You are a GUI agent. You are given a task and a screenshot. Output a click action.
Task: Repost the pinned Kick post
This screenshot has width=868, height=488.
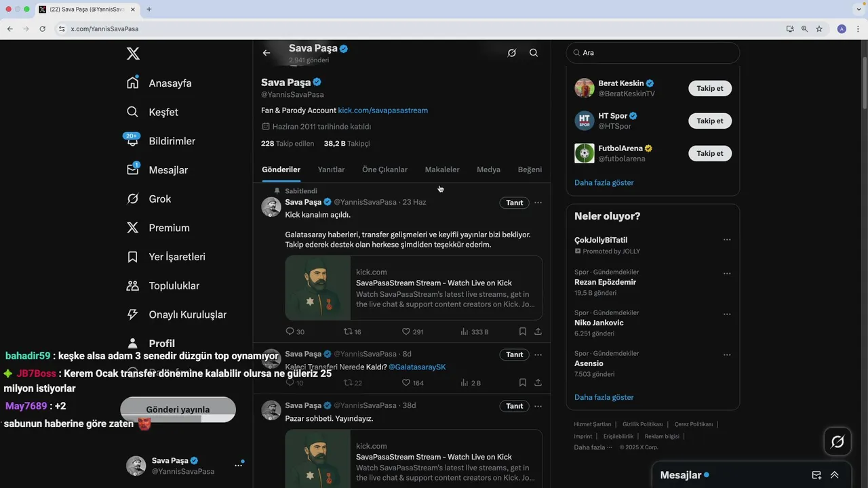[352, 331]
